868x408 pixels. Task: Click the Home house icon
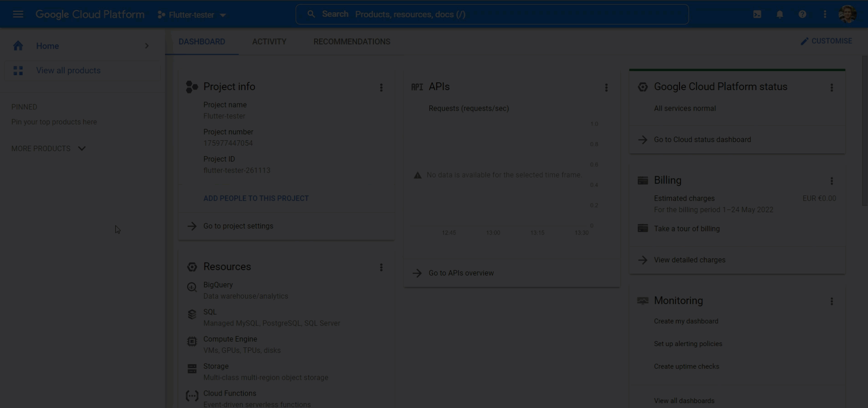pyautogui.click(x=18, y=46)
